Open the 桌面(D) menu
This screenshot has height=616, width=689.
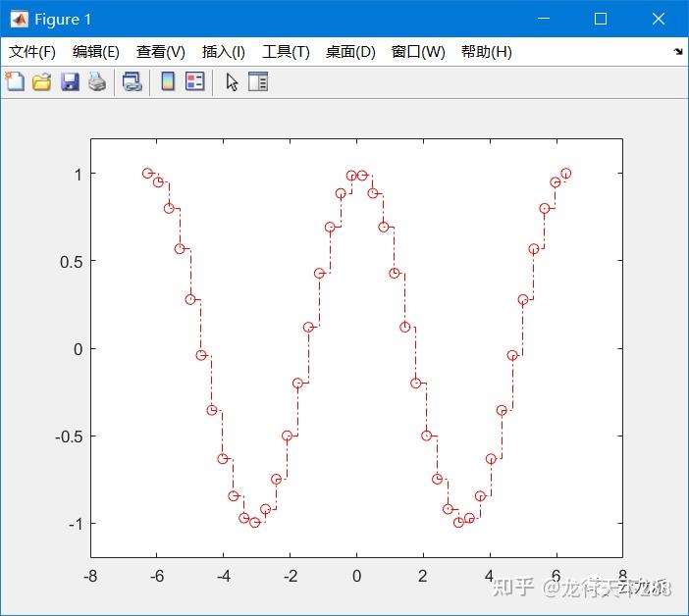pos(350,52)
